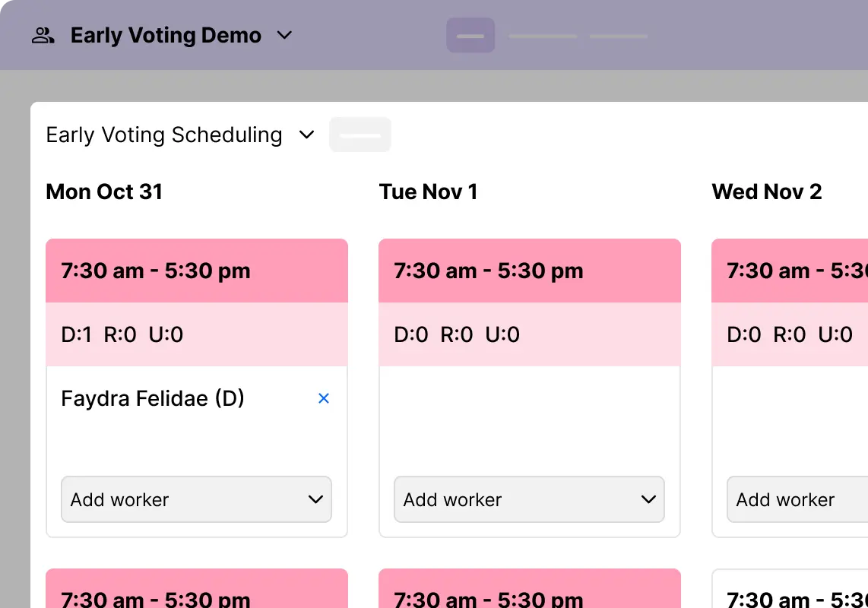
Task: Select Faydra Felidae (D) worker entry
Action: (152, 397)
